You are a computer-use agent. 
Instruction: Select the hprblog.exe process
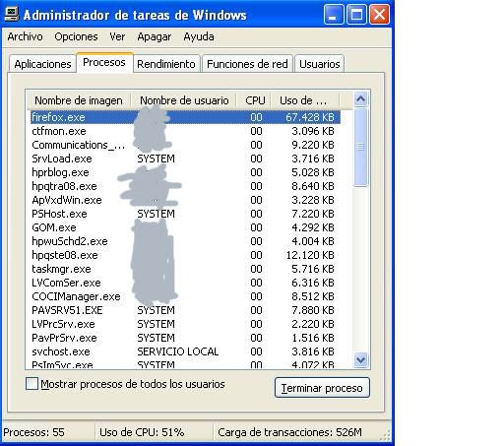185,172
